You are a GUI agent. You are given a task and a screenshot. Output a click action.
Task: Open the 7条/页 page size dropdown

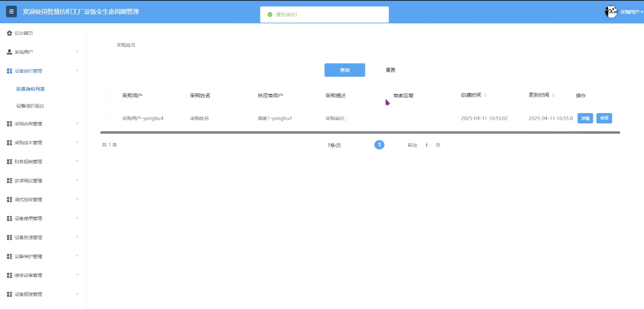coord(340,145)
